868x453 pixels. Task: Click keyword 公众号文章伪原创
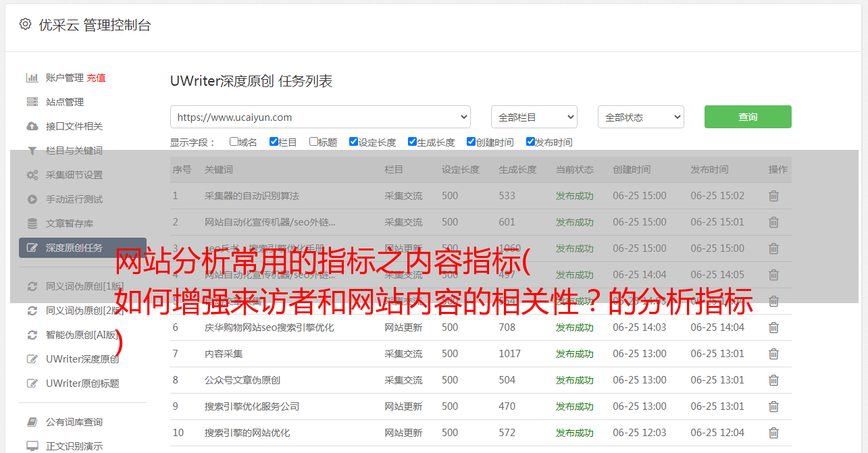(242, 380)
